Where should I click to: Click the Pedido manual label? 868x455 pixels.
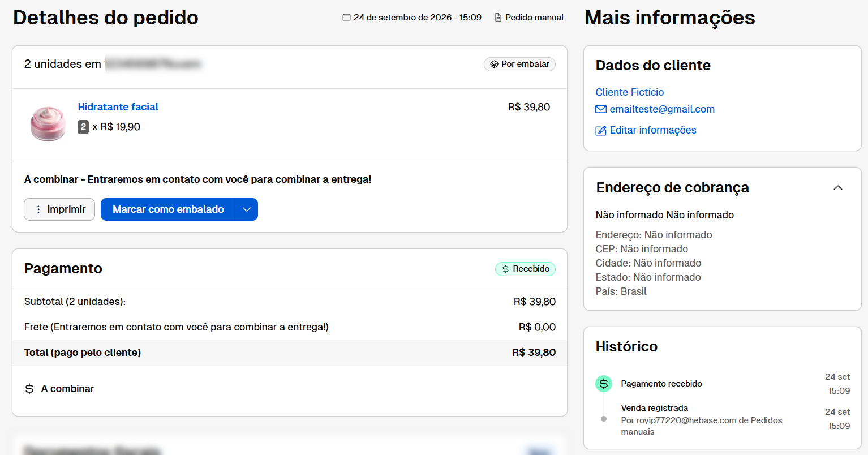[535, 18]
